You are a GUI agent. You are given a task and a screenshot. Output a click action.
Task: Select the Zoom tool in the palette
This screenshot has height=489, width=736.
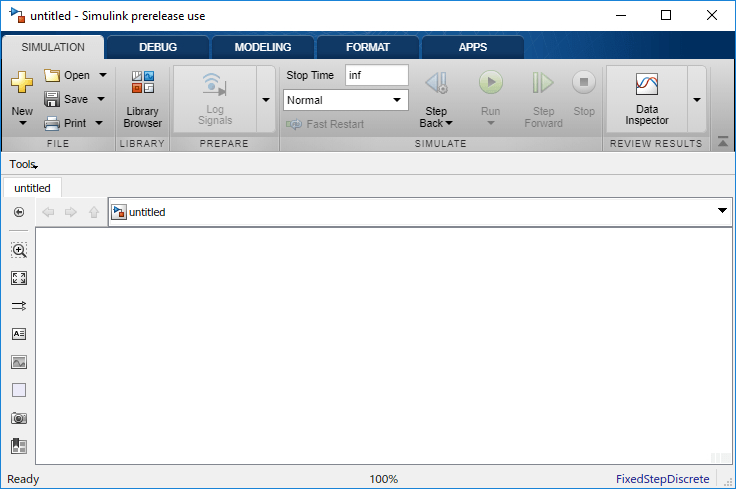[19, 250]
